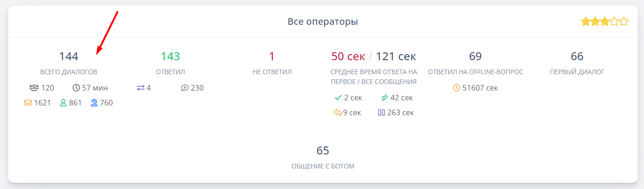
Task: Click the clock icon next to 57 мин
Action: pos(76,88)
